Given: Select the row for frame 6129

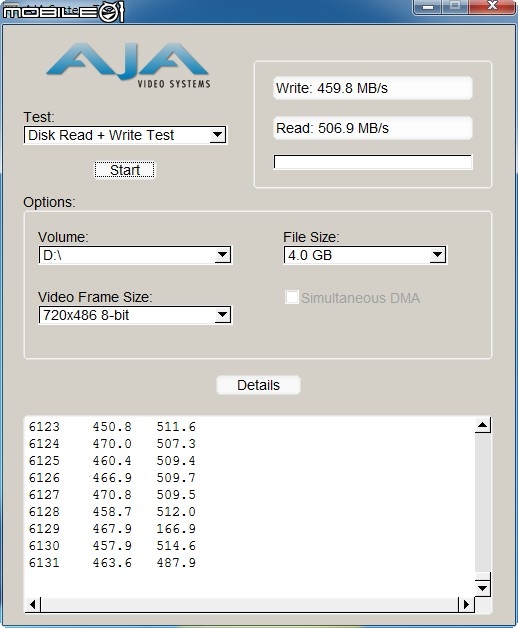Looking at the screenshot, I should [112, 529].
